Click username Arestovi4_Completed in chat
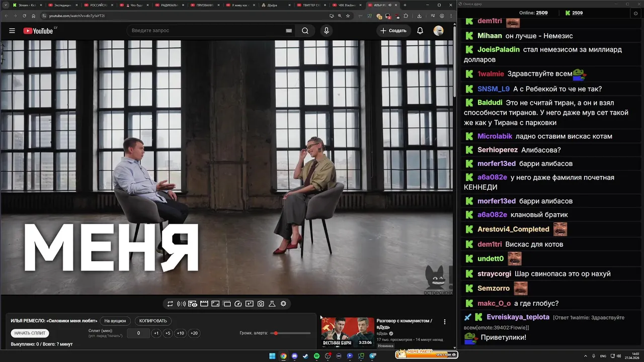 click(513, 229)
